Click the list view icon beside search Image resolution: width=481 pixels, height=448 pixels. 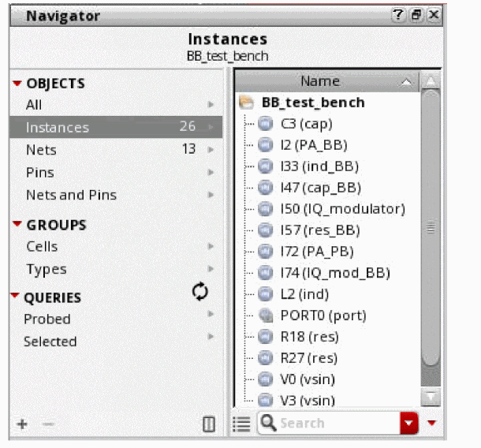point(242,424)
